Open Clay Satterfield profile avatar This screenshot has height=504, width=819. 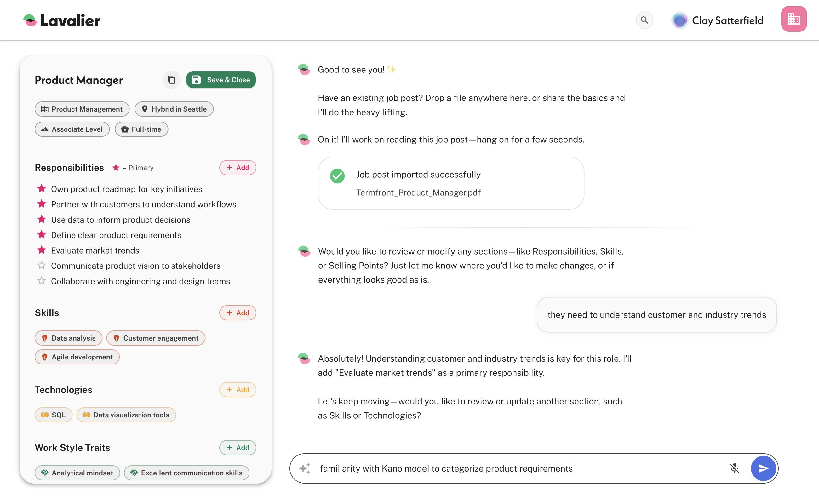click(679, 21)
